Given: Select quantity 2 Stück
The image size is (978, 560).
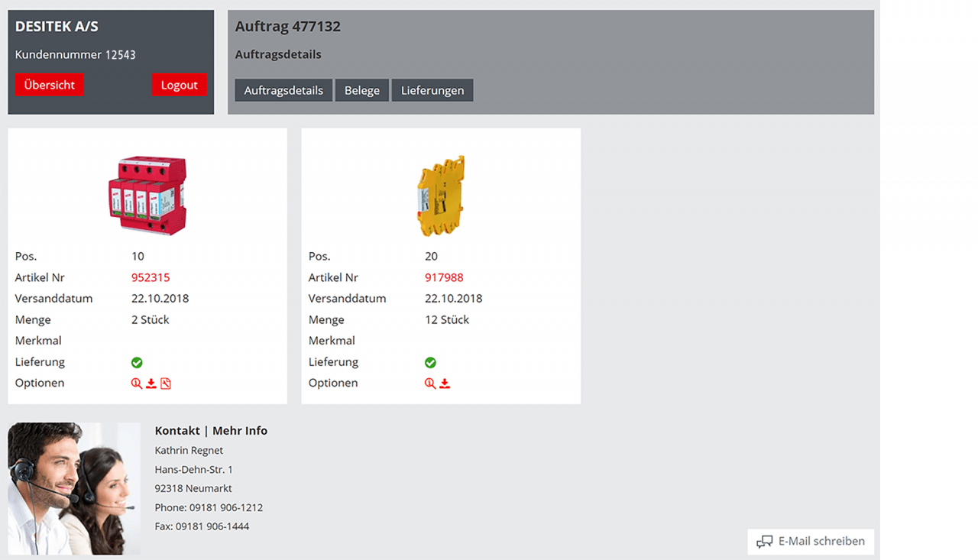Looking at the screenshot, I should [x=151, y=319].
